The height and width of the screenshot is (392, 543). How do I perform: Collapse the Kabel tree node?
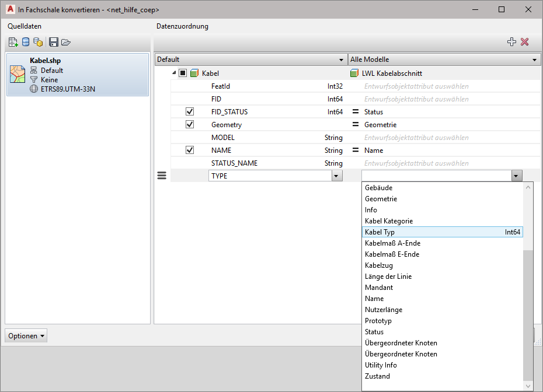pos(174,73)
